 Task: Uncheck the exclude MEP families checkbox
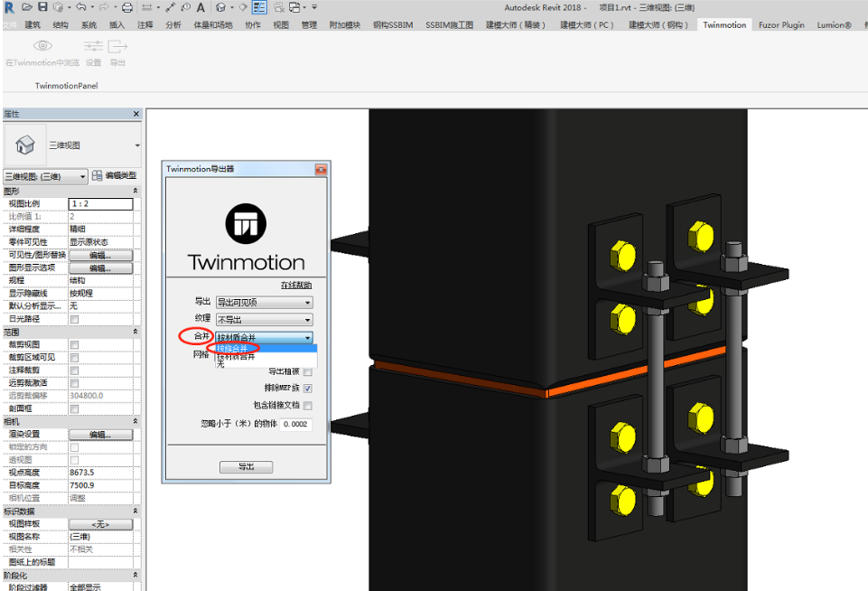[x=308, y=389]
